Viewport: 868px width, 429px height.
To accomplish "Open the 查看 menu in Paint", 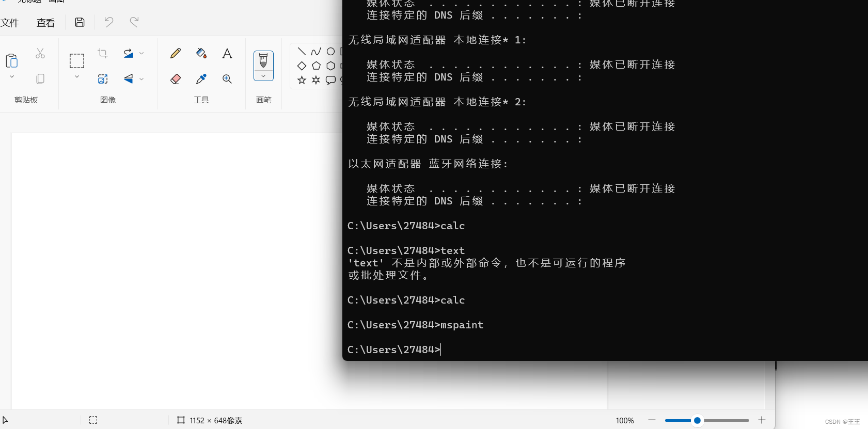I will [x=45, y=23].
